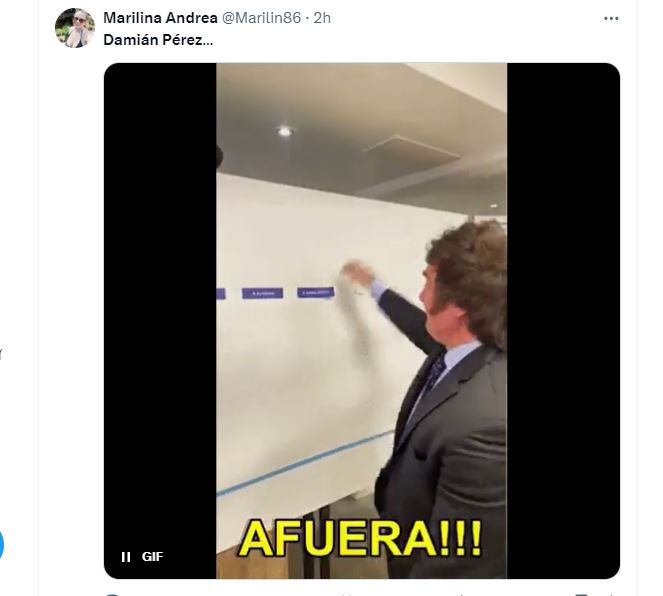
Task: Click Marilina Andrea's profile avatar
Action: pyautogui.click(x=75, y=28)
